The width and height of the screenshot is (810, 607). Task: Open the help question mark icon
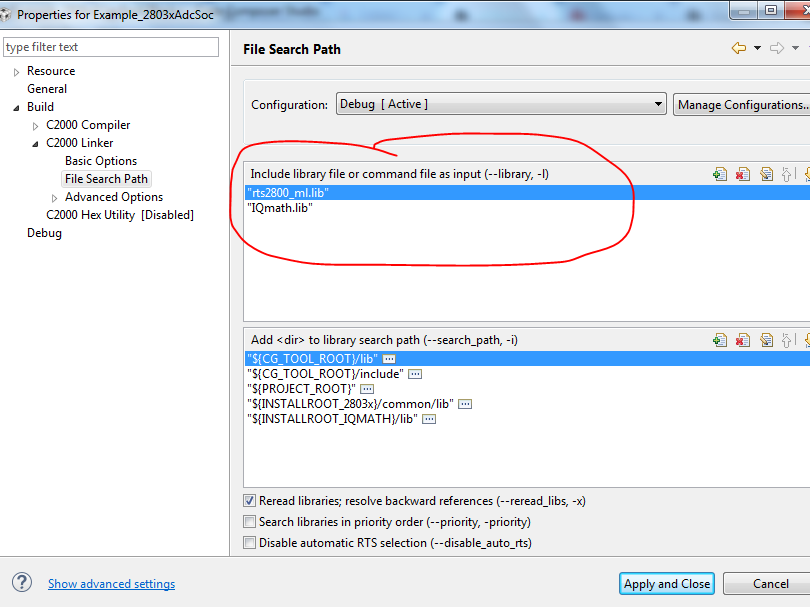(x=22, y=582)
